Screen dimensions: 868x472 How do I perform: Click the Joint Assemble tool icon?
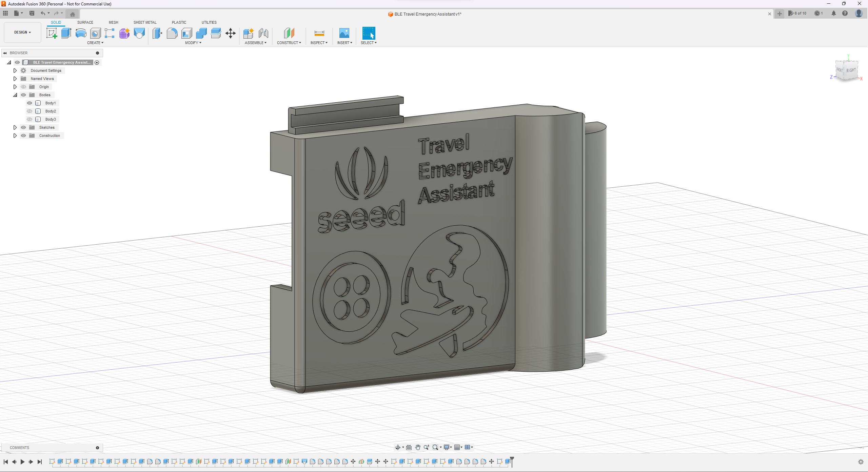[263, 33]
